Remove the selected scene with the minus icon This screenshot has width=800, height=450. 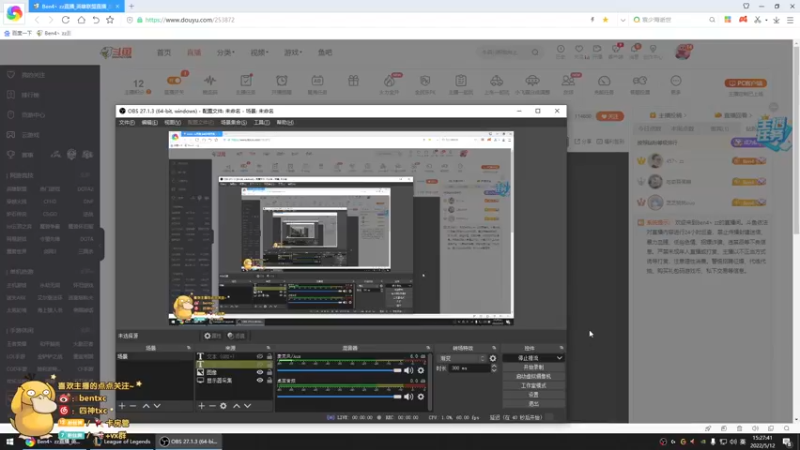[x=133, y=406]
